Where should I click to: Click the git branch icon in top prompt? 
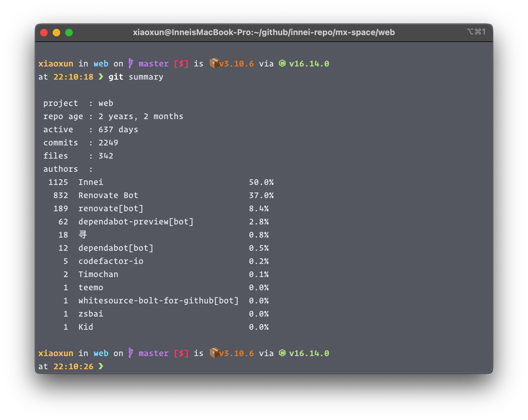tap(131, 63)
